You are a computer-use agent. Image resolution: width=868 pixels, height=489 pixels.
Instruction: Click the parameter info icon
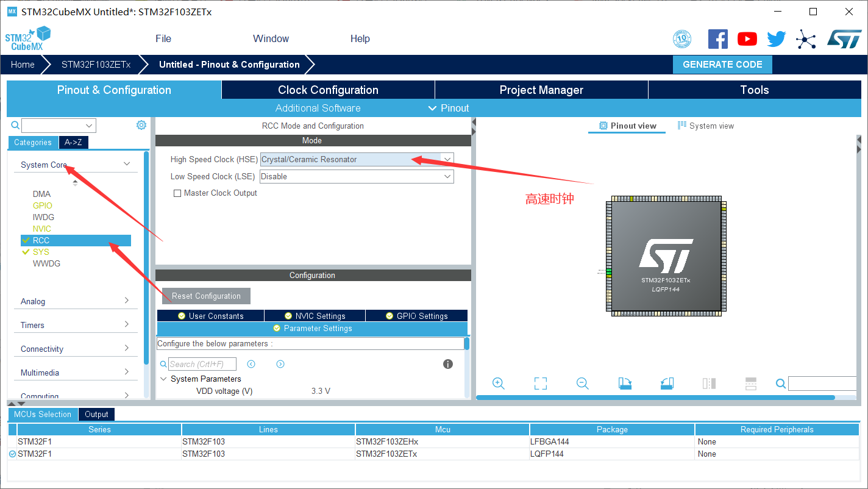click(448, 364)
